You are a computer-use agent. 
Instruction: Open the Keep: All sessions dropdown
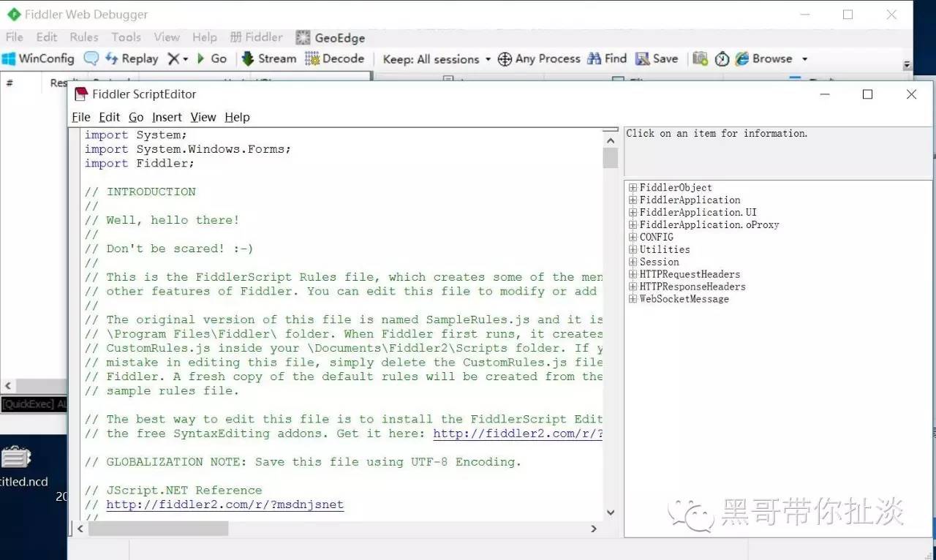[488, 59]
